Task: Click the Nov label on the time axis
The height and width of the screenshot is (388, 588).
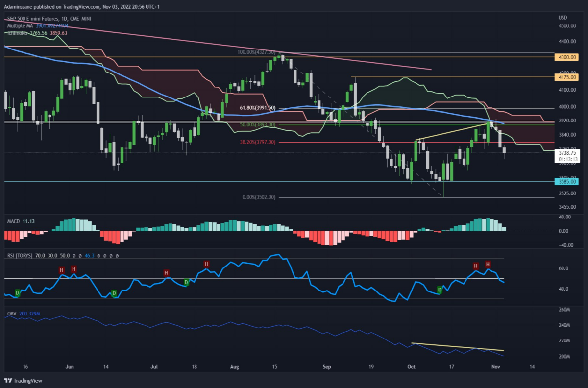Action: click(x=496, y=366)
